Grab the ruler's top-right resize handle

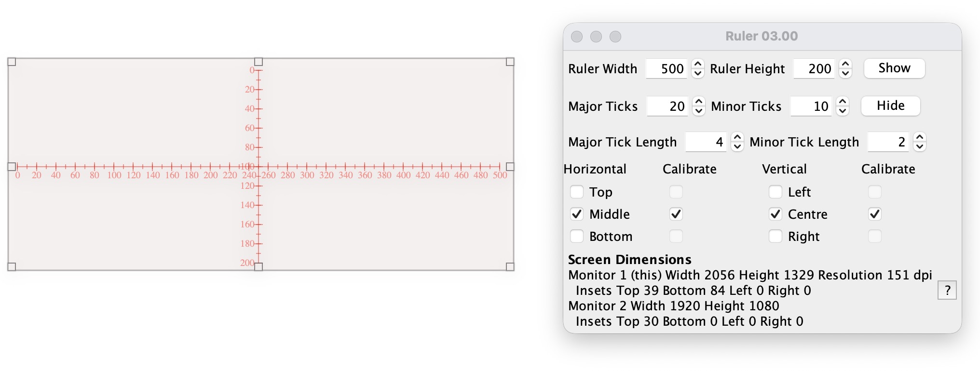click(x=510, y=62)
